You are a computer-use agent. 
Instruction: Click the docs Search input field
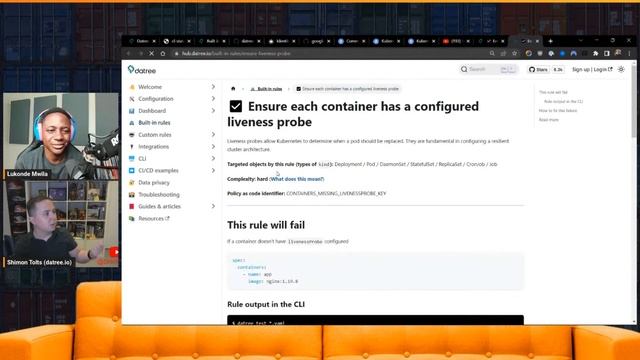click(x=488, y=69)
